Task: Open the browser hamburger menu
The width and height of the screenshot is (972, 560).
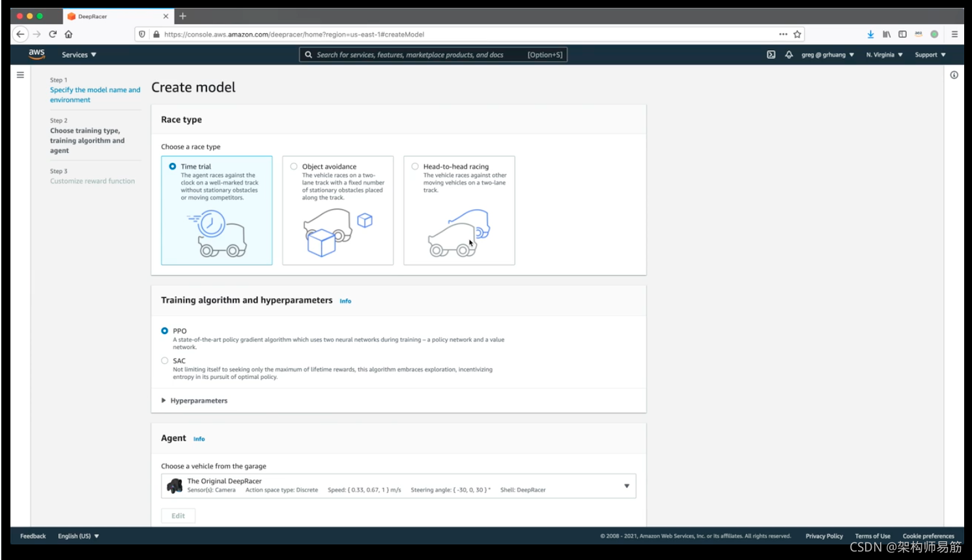Action: 954,35
